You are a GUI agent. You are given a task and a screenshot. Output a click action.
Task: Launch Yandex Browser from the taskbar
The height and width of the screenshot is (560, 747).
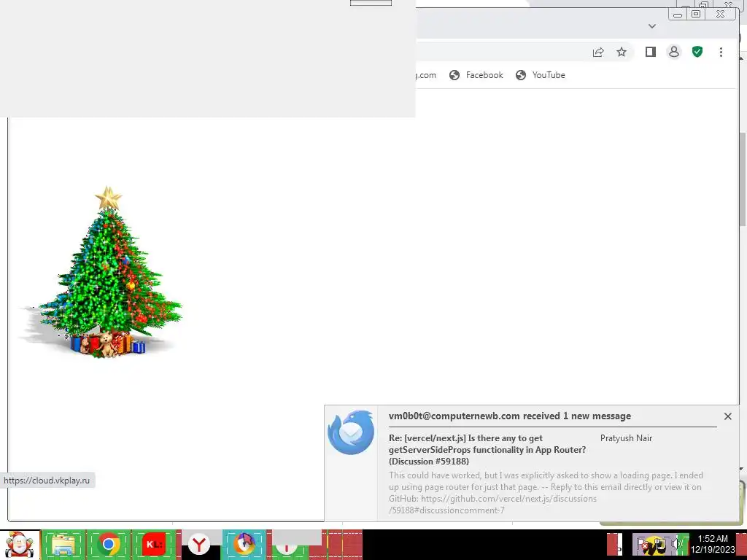click(x=198, y=545)
